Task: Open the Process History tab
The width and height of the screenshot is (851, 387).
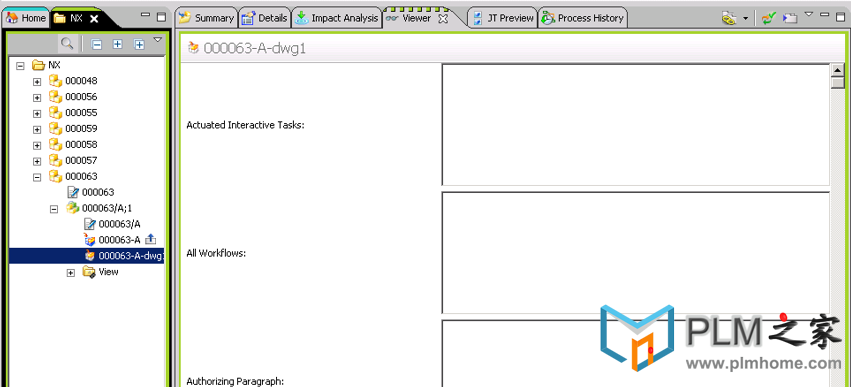Action: point(583,18)
